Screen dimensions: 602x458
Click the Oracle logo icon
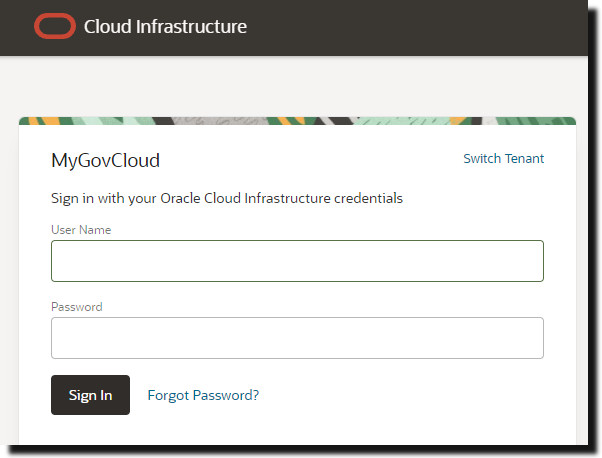[x=55, y=26]
